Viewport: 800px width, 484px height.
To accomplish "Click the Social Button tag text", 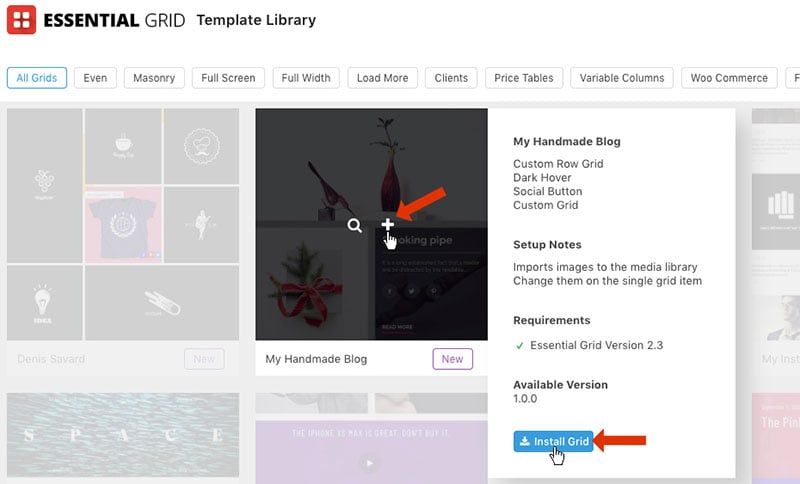I will [547, 191].
